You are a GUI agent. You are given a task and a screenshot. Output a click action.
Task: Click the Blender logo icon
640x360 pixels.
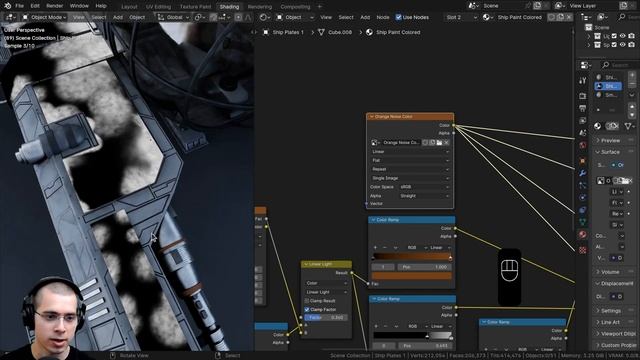(x=7, y=6)
